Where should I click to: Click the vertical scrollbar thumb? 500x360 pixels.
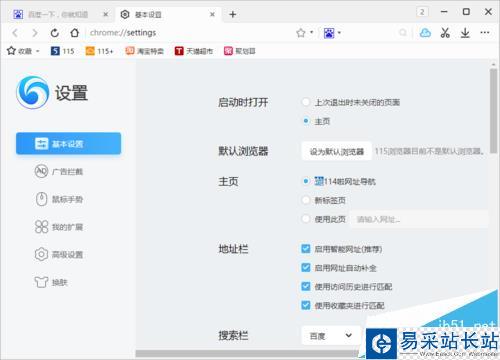coord(493,110)
